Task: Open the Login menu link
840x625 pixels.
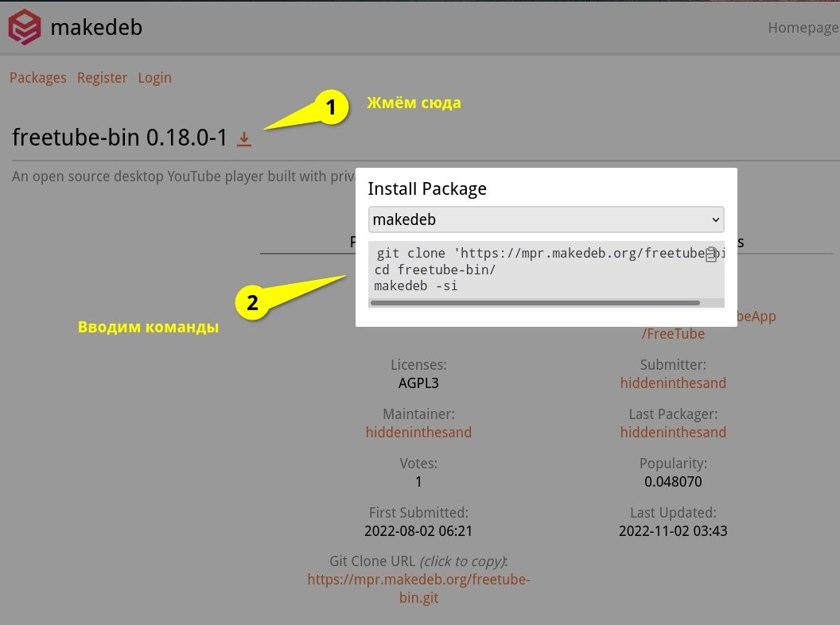Action: click(155, 78)
